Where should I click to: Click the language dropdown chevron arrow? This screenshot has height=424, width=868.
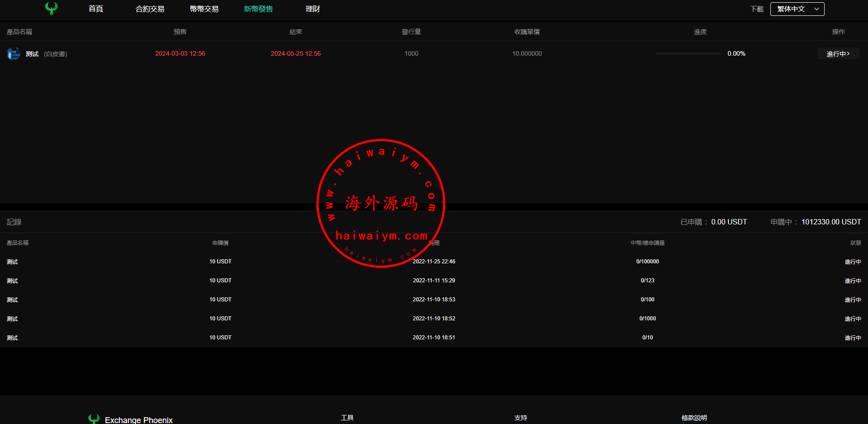click(816, 9)
